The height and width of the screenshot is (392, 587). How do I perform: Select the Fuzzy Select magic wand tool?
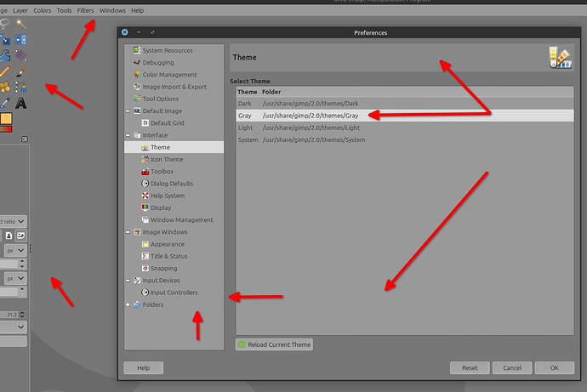point(21,25)
